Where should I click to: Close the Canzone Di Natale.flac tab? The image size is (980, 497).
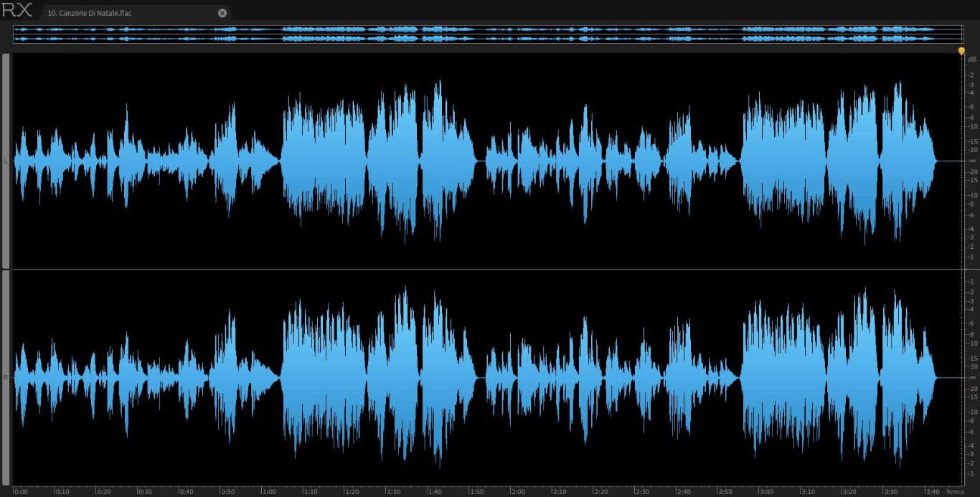[x=222, y=13]
